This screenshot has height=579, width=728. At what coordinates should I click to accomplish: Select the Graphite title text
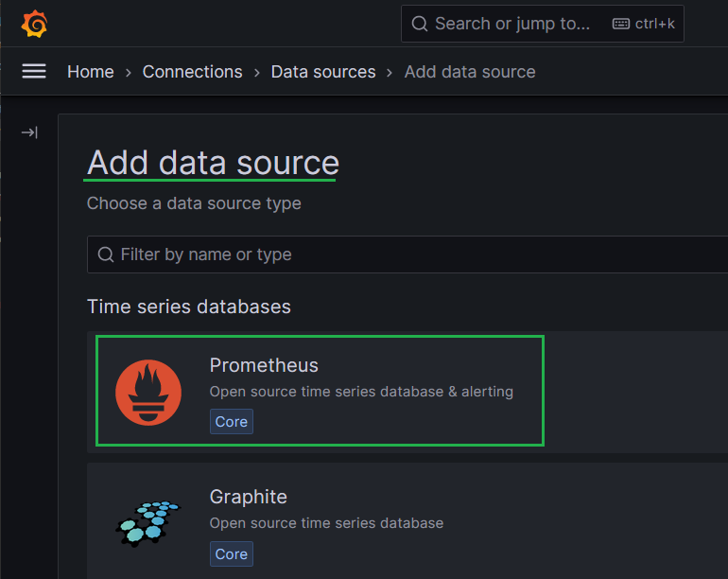(248, 497)
